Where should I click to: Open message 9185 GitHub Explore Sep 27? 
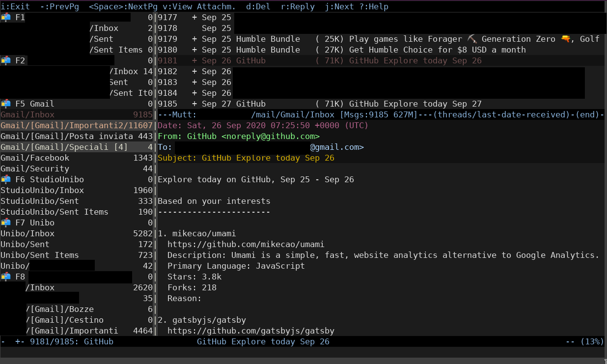tap(381, 104)
